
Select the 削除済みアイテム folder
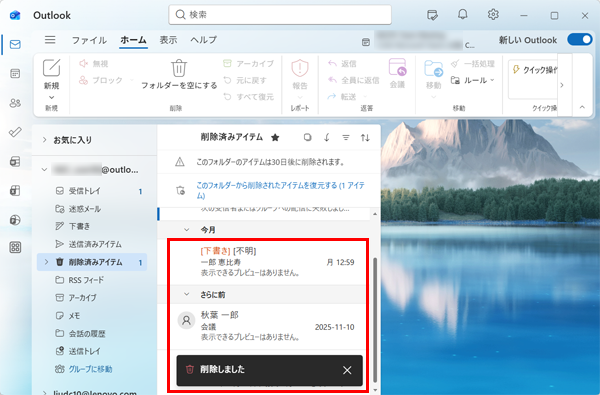tap(92, 262)
